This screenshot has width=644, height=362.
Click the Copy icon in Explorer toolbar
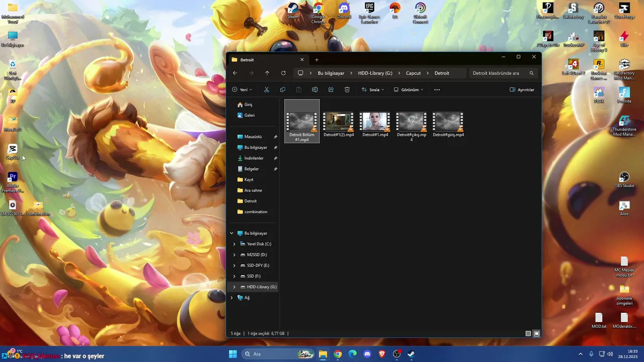tap(283, 89)
